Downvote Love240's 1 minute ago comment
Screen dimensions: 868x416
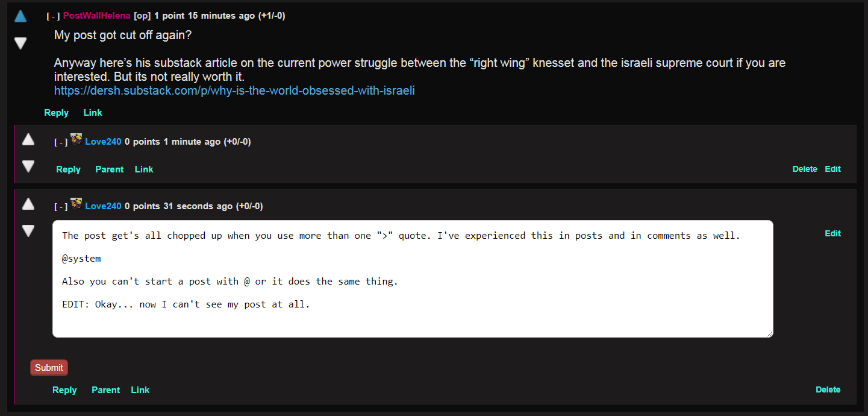(28, 166)
